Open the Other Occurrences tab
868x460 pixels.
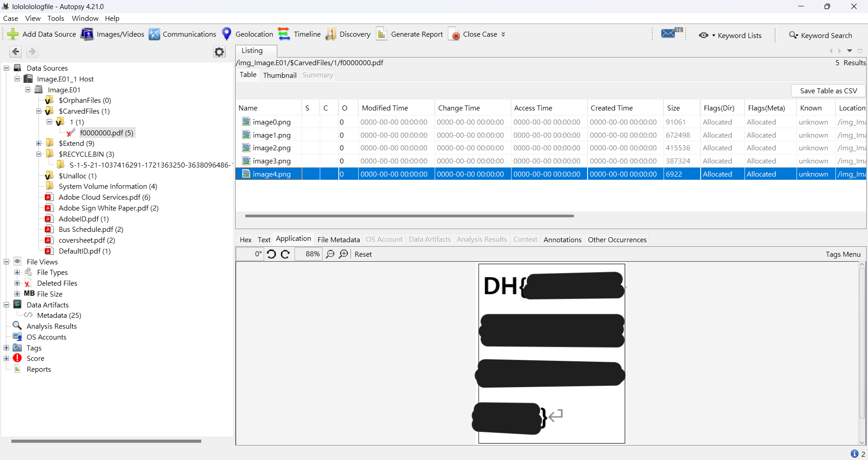pos(617,240)
